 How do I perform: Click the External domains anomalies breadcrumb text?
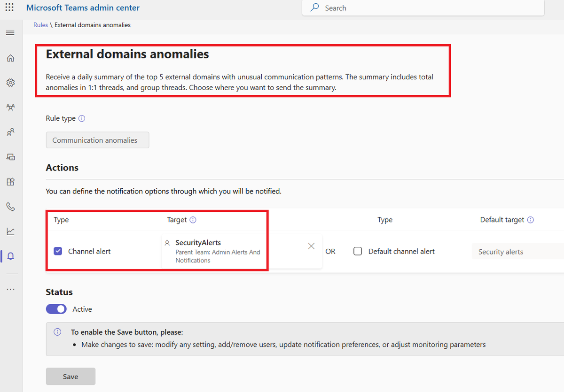[x=93, y=25]
